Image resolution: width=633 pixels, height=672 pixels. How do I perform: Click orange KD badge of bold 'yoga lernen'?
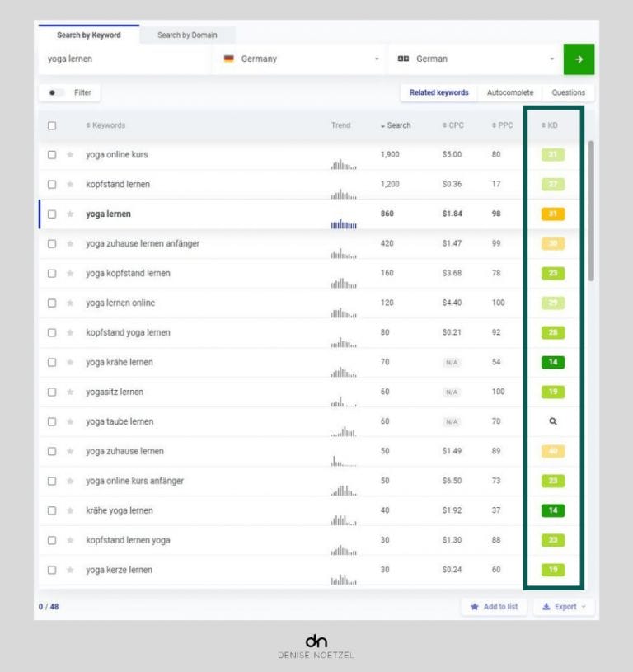point(553,214)
